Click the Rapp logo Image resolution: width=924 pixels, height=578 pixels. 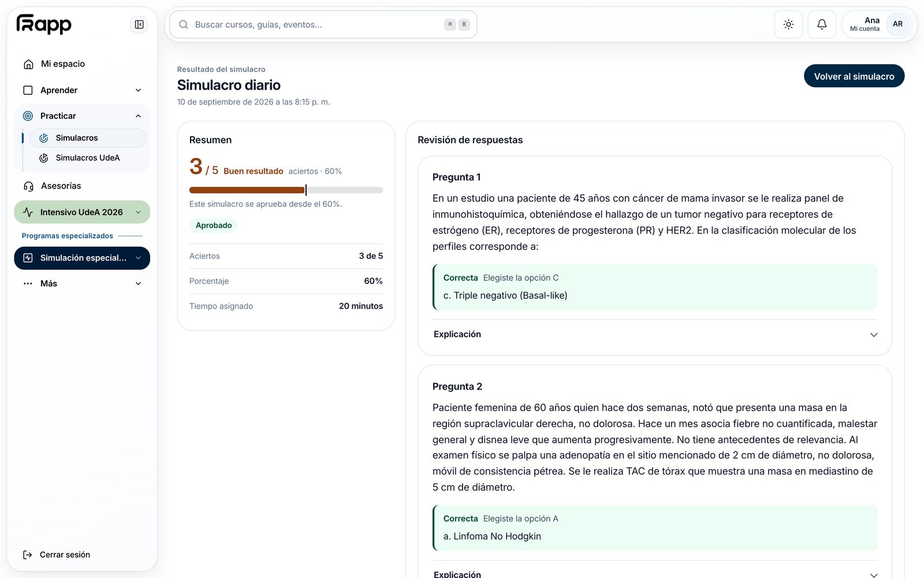point(44,24)
